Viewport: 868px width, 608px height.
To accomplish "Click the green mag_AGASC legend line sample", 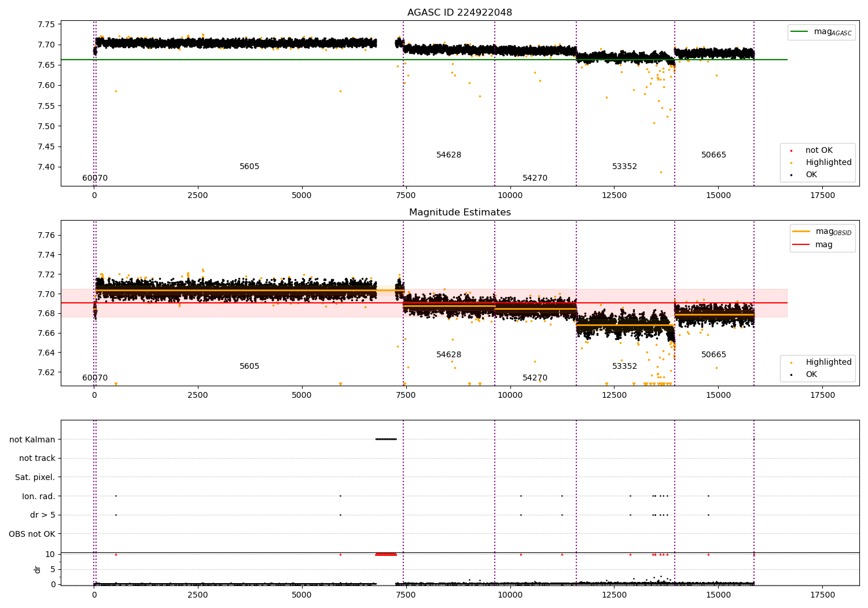I will [800, 32].
